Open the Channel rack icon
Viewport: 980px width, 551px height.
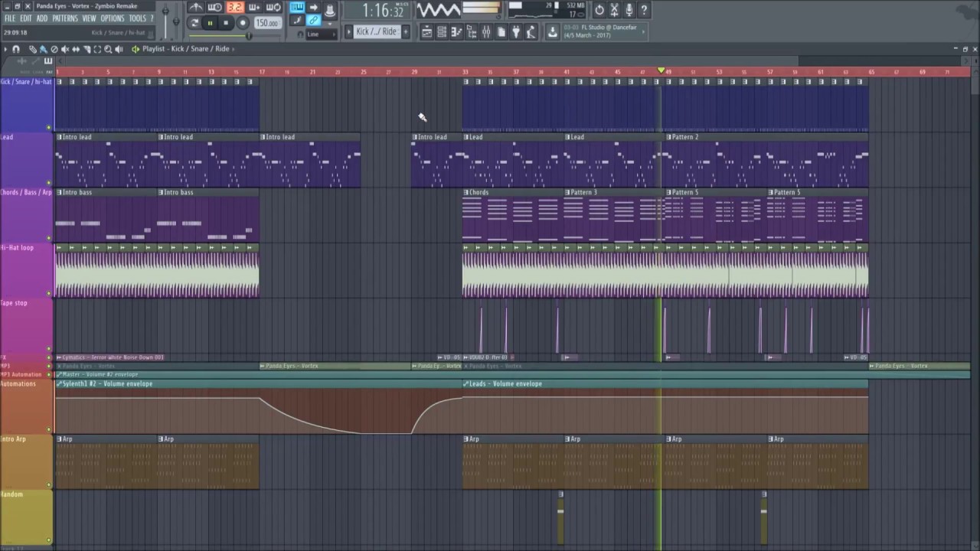(442, 32)
